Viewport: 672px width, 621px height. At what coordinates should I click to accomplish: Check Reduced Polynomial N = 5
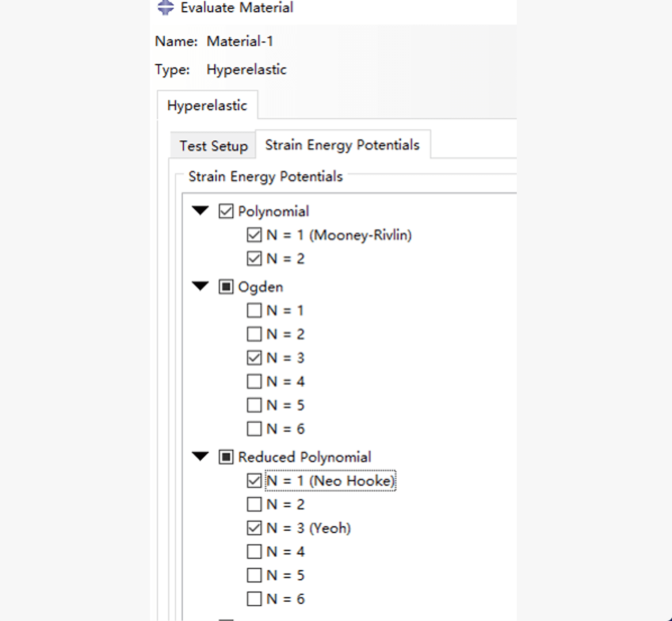tap(254, 575)
